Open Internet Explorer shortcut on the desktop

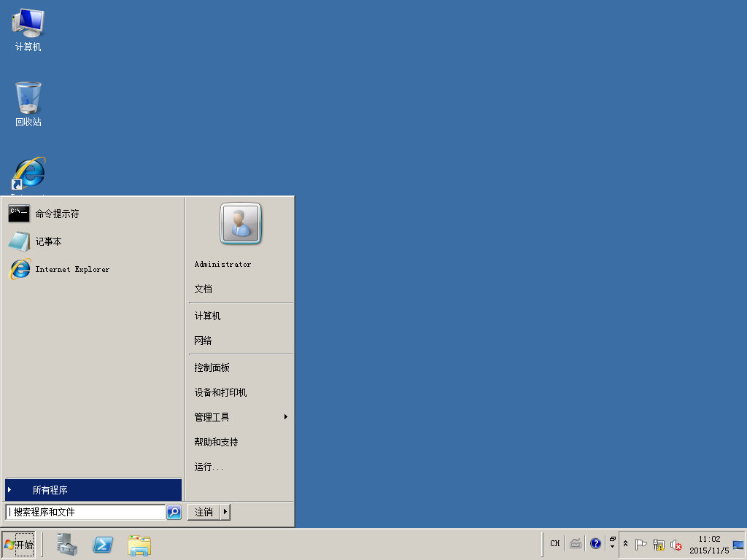tap(28, 175)
